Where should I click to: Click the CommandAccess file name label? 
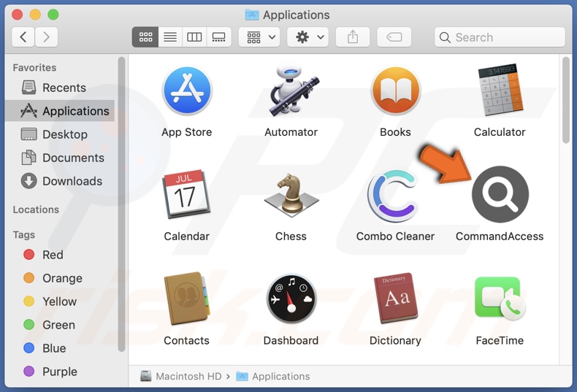coord(500,236)
